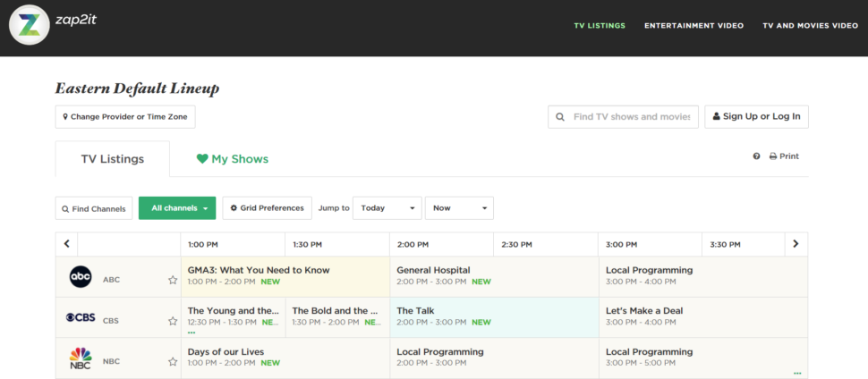Click the ABC network logo
868x379 pixels.
coord(81,278)
